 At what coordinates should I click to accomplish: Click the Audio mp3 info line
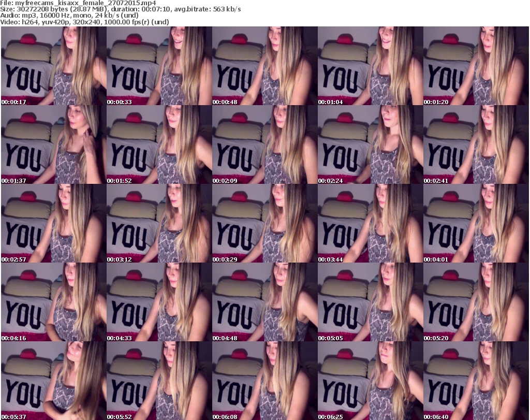69,16
